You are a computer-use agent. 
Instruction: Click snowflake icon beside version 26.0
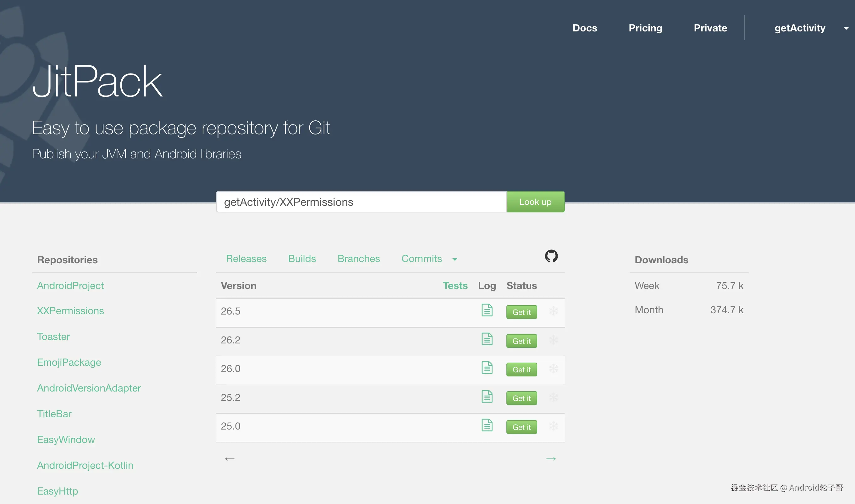click(x=553, y=369)
